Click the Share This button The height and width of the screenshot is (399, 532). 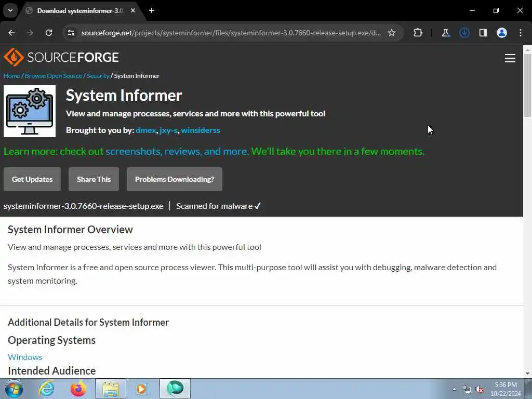[x=94, y=179]
